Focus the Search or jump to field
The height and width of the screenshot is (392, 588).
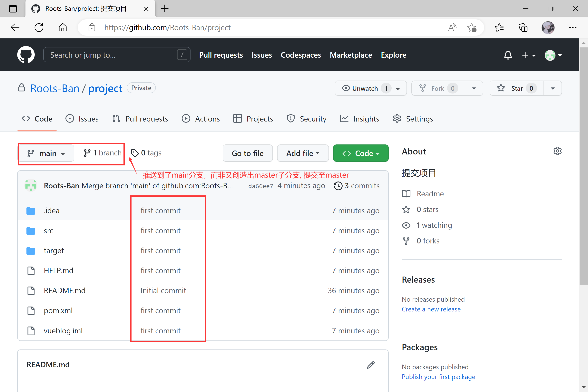point(117,55)
